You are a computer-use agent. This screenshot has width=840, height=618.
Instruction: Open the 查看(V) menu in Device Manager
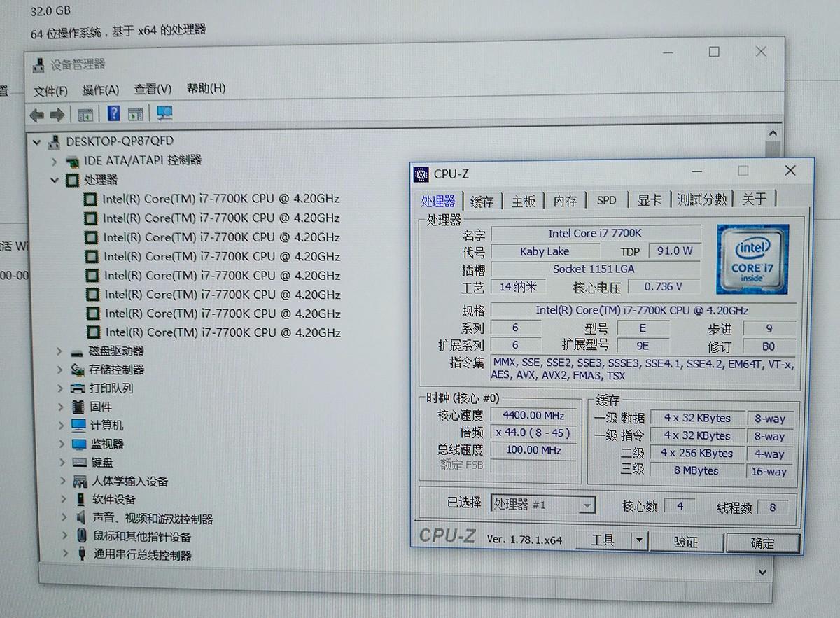[152, 90]
